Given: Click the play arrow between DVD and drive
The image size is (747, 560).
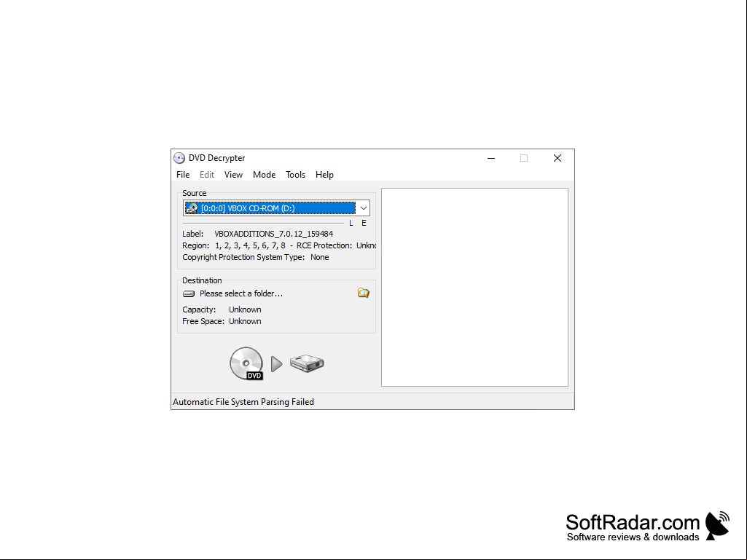Looking at the screenshot, I should tap(276, 364).
